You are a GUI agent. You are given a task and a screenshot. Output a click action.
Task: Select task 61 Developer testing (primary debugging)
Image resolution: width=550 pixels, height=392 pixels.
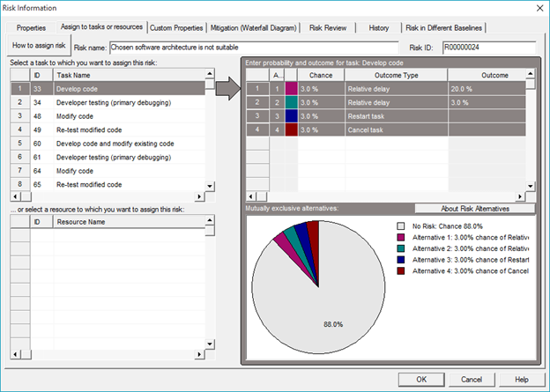pyautogui.click(x=108, y=157)
